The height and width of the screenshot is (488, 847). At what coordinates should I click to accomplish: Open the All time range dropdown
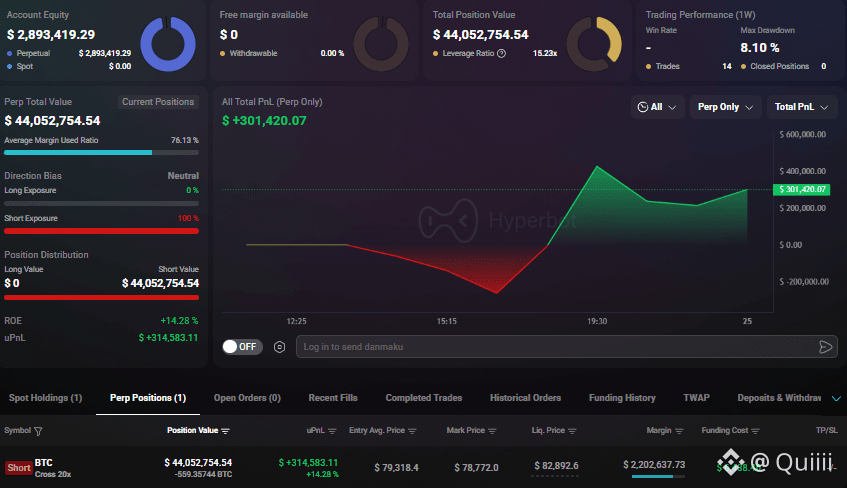tap(657, 107)
